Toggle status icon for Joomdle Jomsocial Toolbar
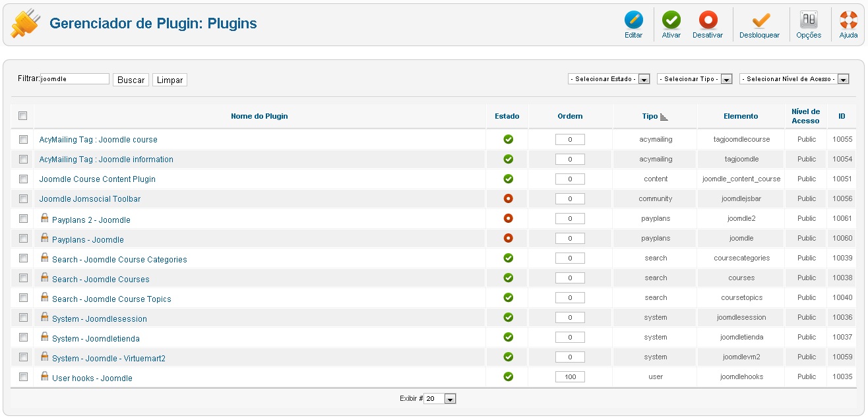Image resolution: width=868 pixels, height=418 pixels. (508, 198)
